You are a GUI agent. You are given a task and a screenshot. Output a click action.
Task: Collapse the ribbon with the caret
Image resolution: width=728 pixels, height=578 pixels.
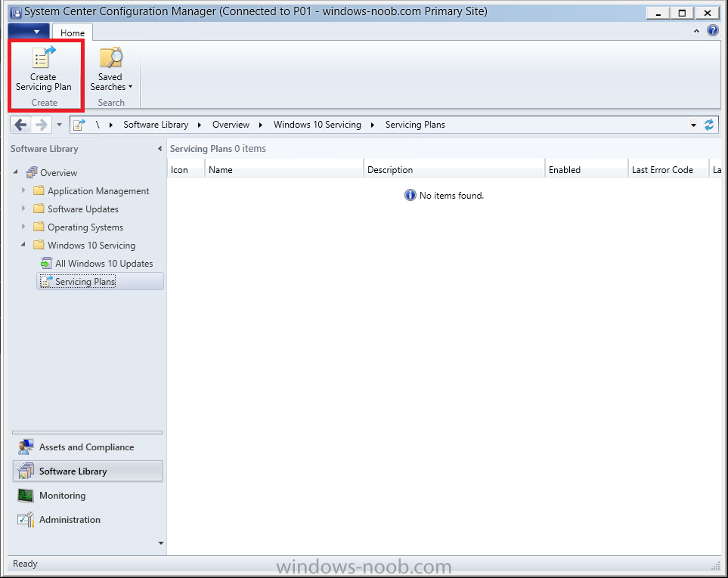pyautogui.click(x=696, y=31)
